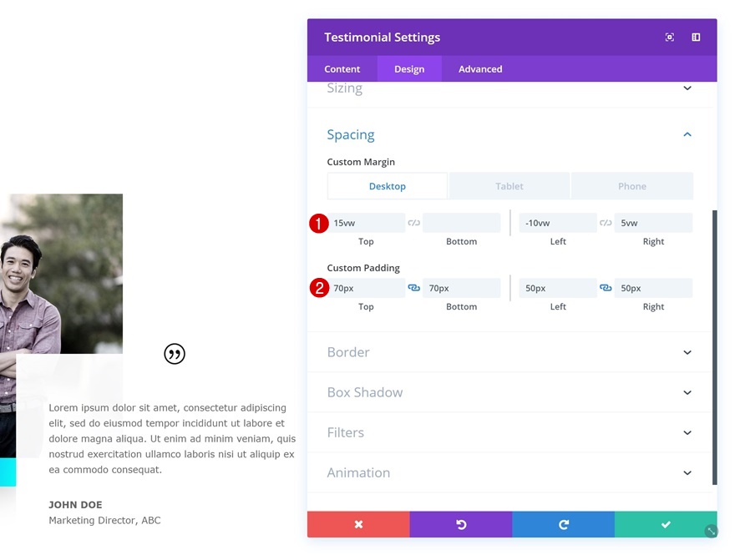Image resolution: width=735 pixels, height=560 pixels.
Task: Click the quotation mark icon in the testimonial
Action: [175, 353]
